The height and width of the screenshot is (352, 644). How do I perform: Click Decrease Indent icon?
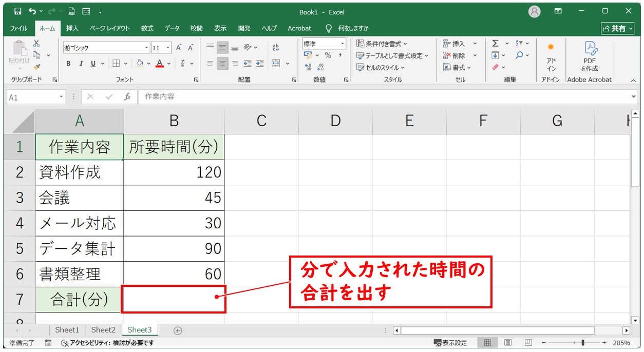248,64
